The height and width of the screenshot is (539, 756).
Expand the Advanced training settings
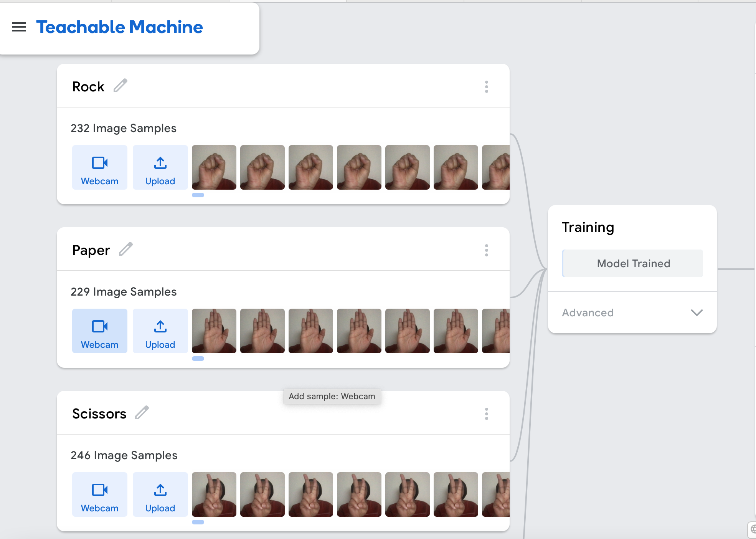[x=632, y=312]
